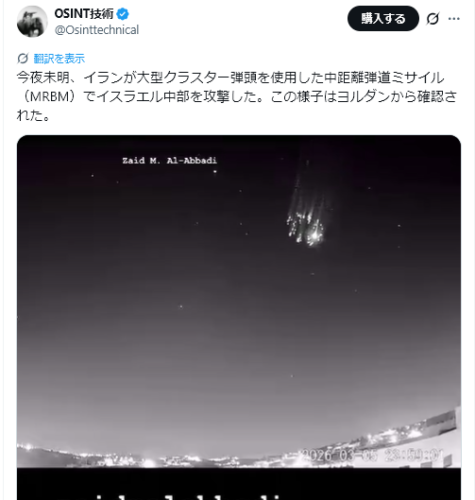This screenshot has height=500, width=475.
Task: Open the @Osinttechnical handle link
Action: point(97,30)
